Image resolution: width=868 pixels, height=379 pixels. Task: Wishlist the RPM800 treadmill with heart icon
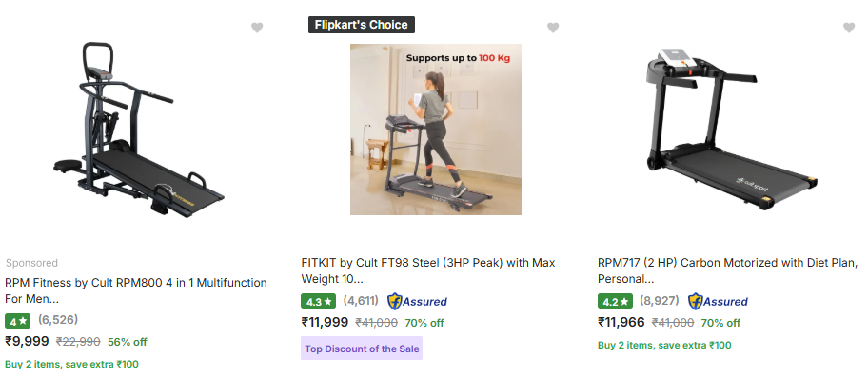tap(257, 28)
